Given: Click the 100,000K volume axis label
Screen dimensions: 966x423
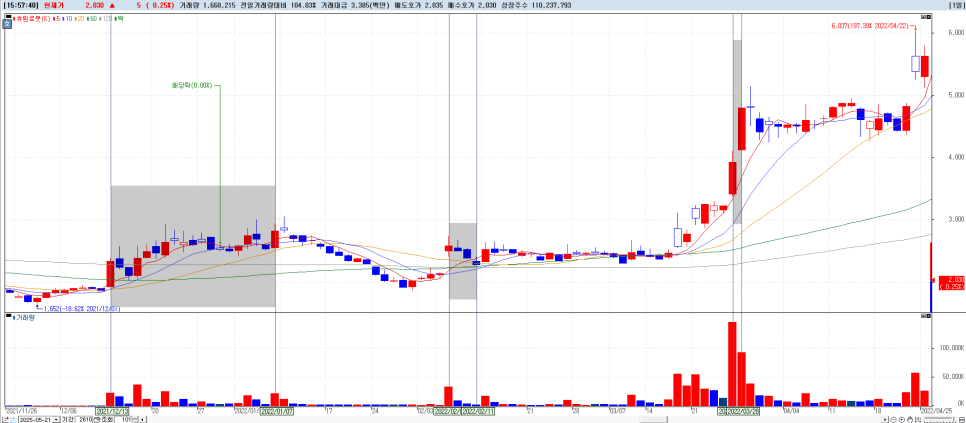Looking at the screenshot, I should pyautogui.click(x=952, y=348).
